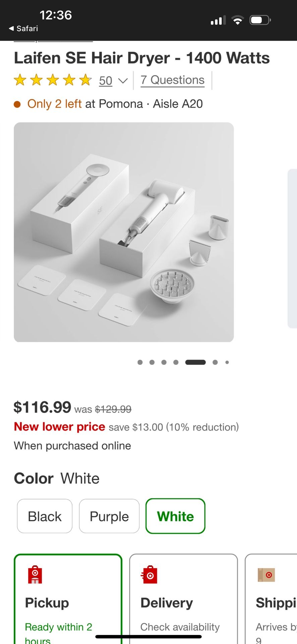Tap the sixth image carousel dot
The height and width of the screenshot is (644, 297).
215,362
